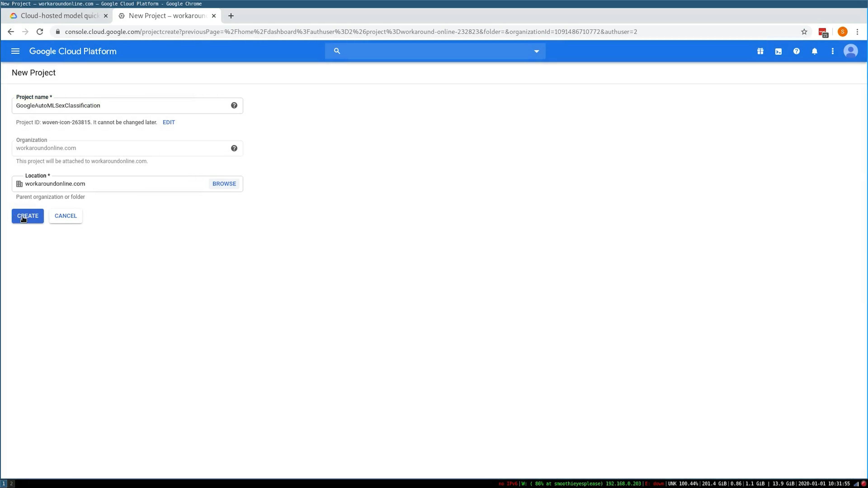Go back with browser back arrow
868x488 pixels.
[x=11, y=32]
